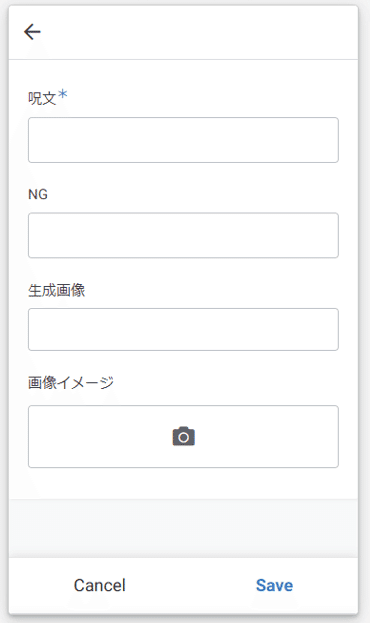This screenshot has width=370, height=623.
Task: Click the Cancel button
Action: click(x=100, y=585)
